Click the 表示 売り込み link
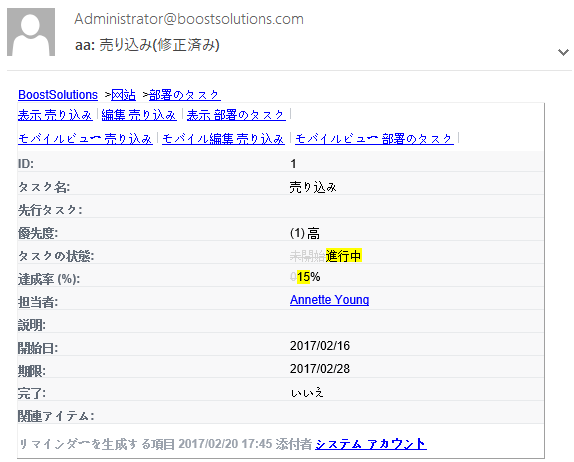 point(55,115)
